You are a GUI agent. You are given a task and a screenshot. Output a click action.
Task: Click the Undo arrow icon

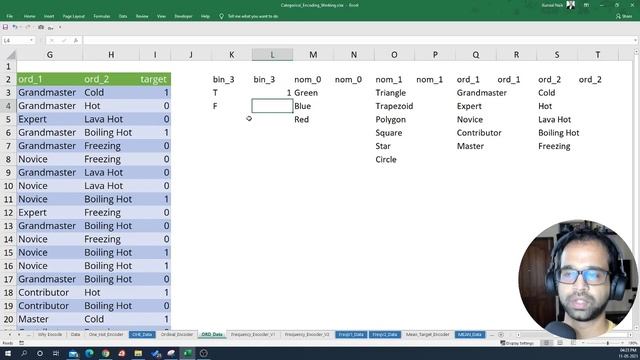[x=15, y=27]
